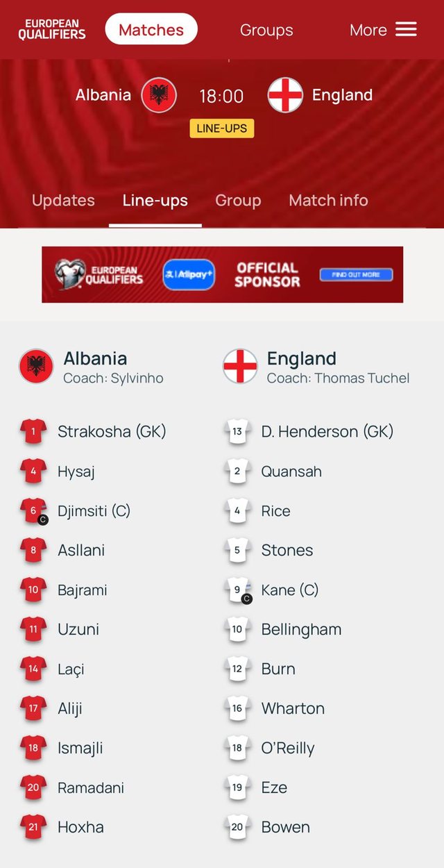Tap D. Henderson's number 13 shirt icon
Viewport: 444px width, 868px height.
point(237,431)
